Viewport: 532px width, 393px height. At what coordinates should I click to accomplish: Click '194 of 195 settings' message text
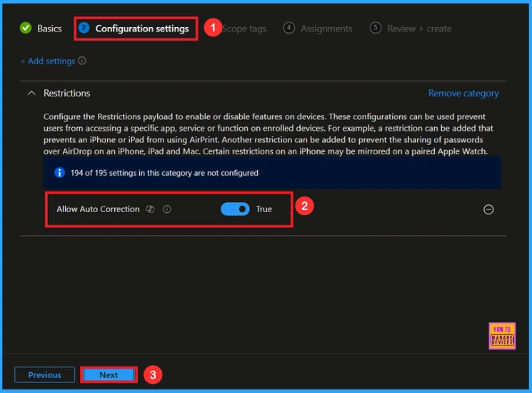164,173
